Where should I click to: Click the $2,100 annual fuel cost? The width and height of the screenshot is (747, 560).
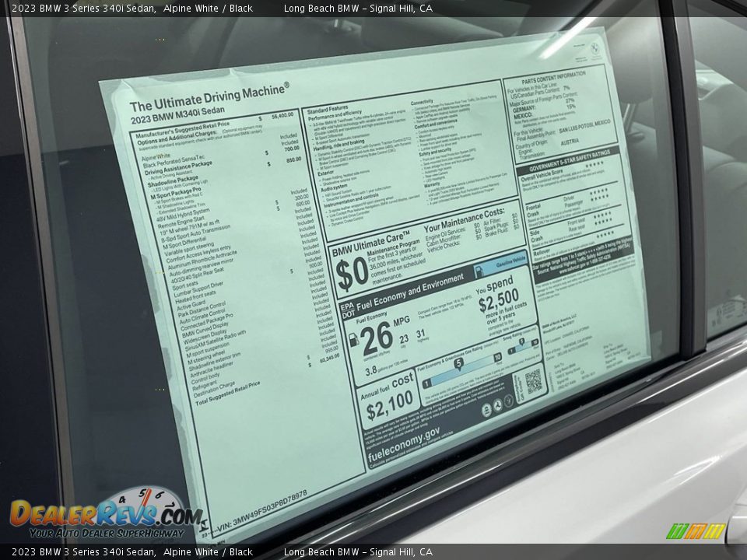[x=389, y=405]
